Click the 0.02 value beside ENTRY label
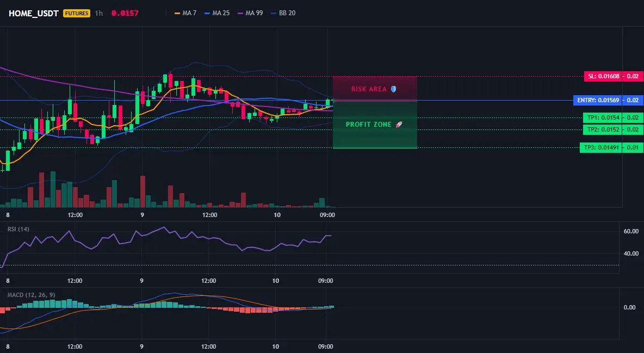This screenshot has height=353, width=644. click(633, 100)
